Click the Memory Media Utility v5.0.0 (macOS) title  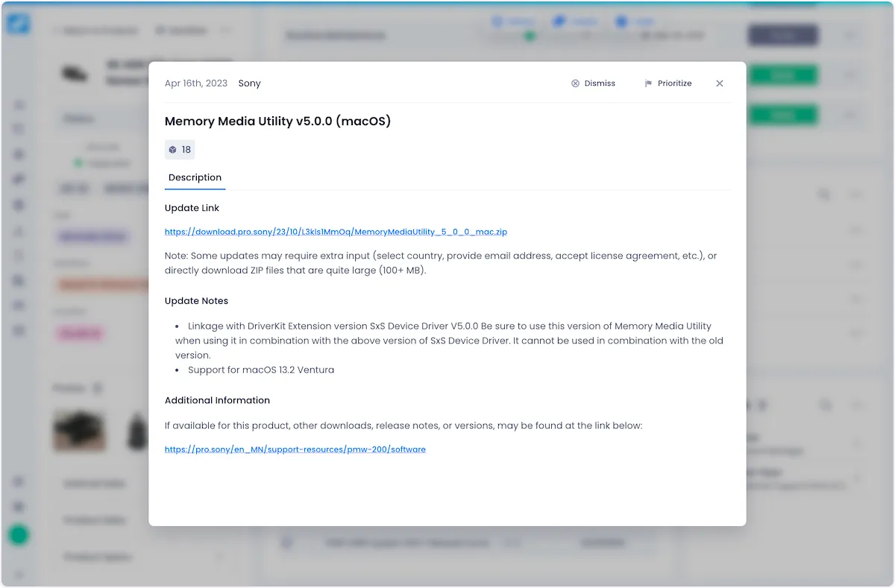pos(277,121)
